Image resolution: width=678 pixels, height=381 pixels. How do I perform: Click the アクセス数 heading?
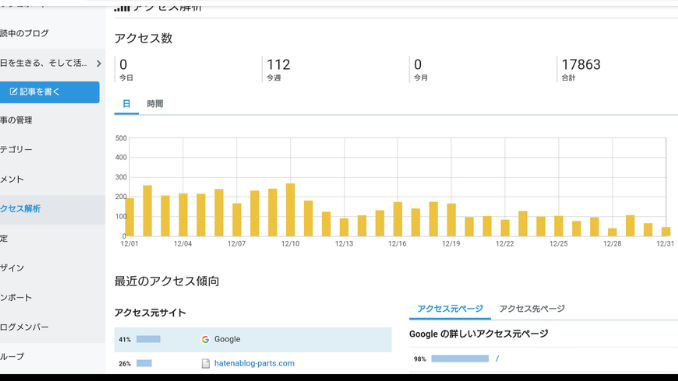tap(143, 38)
